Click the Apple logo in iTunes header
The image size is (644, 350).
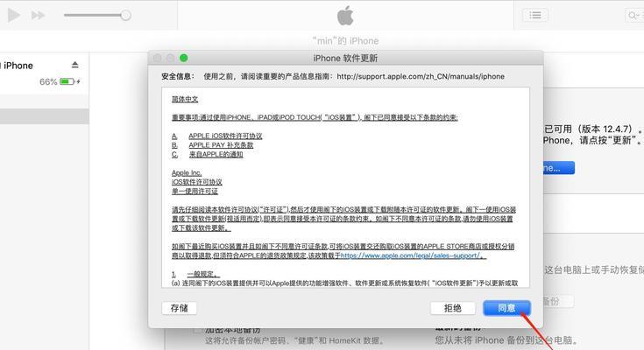tap(345, 16)
